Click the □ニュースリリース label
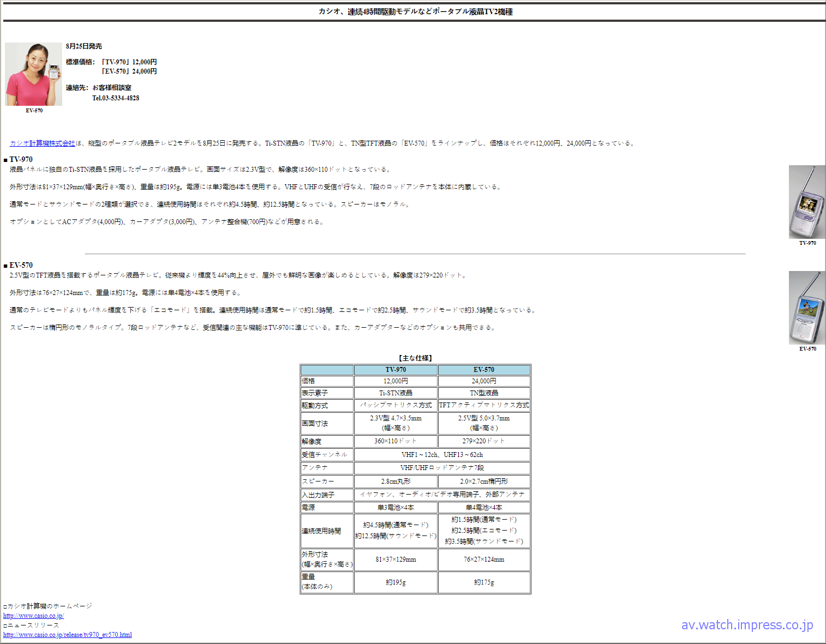The height and width of the screenshot is (644, 826). click(31, 625)
